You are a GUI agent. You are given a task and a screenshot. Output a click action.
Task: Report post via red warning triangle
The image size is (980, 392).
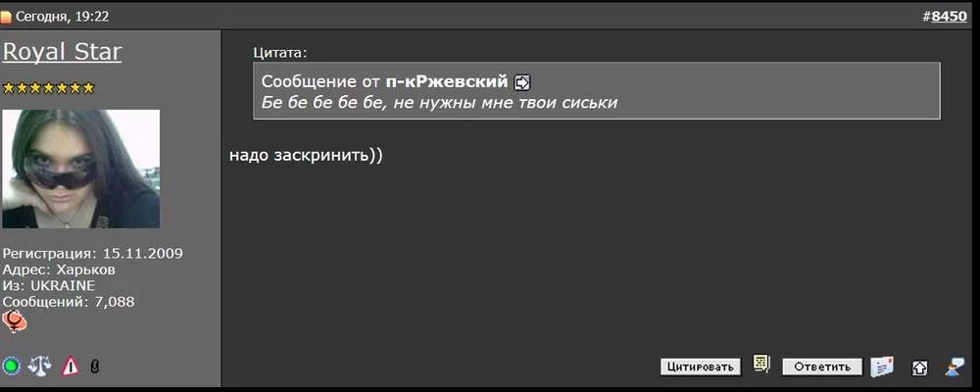click(x=70, y=367)
